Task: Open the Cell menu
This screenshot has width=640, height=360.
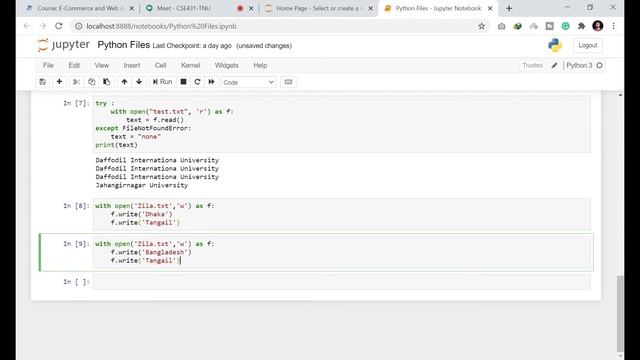Action: pyautogui.click(x=160, y=65)
